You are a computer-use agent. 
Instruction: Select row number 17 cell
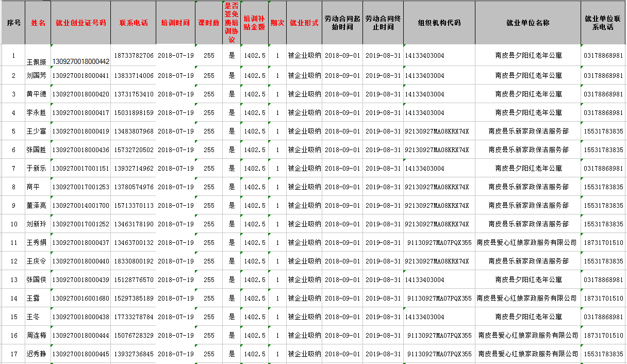[14, 354]
